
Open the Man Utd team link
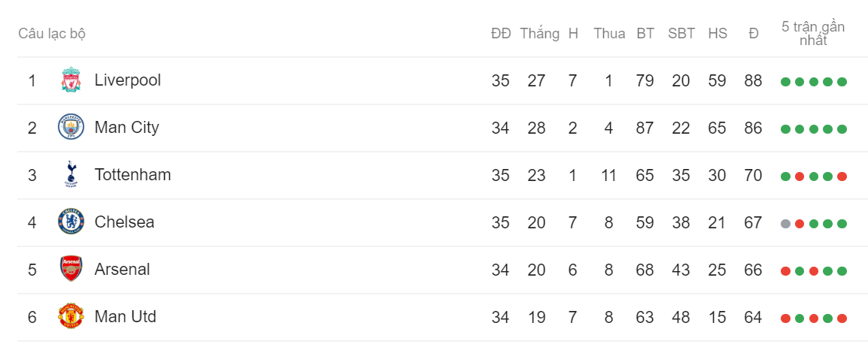pyautogui.click(x=126, y=317)
